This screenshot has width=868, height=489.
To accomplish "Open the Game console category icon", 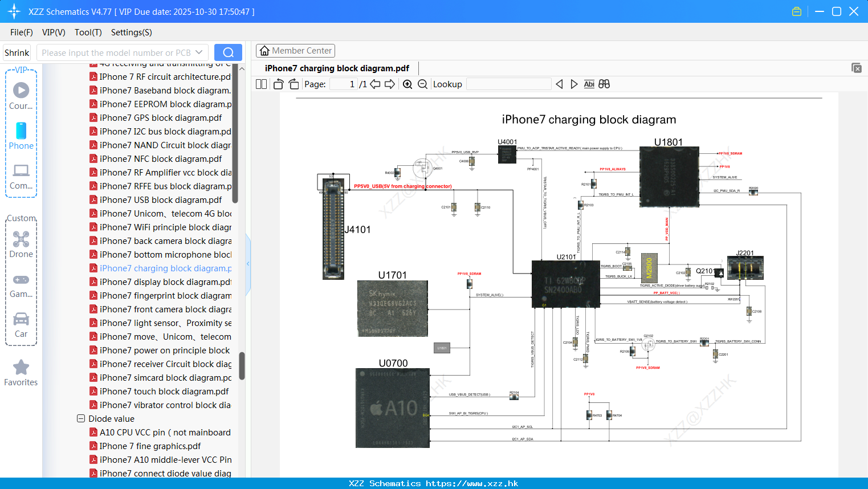I will pos(21,285).
